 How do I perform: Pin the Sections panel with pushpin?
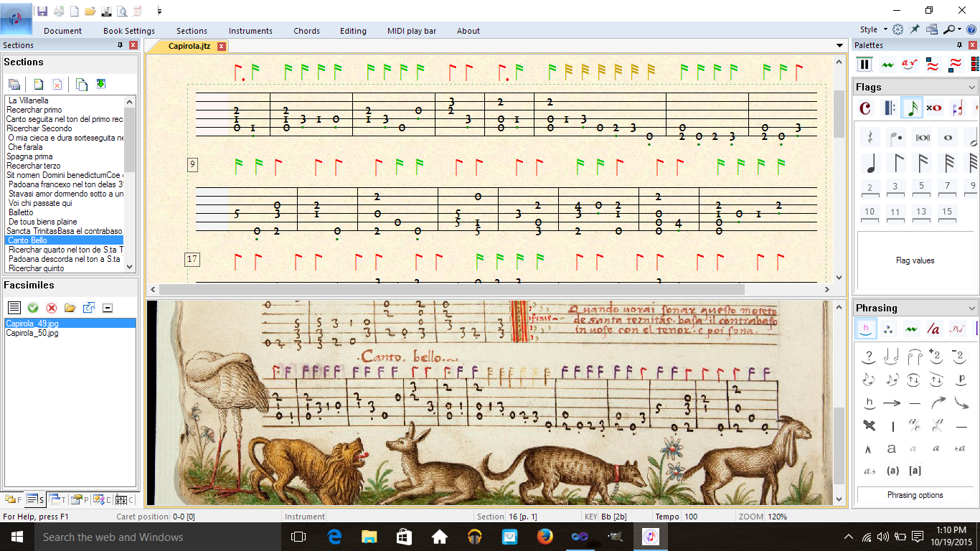[x=120, y=45]
